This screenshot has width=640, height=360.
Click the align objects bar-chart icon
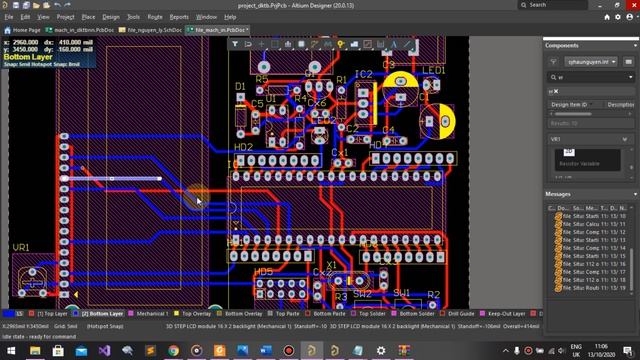(x=288, y=44)
